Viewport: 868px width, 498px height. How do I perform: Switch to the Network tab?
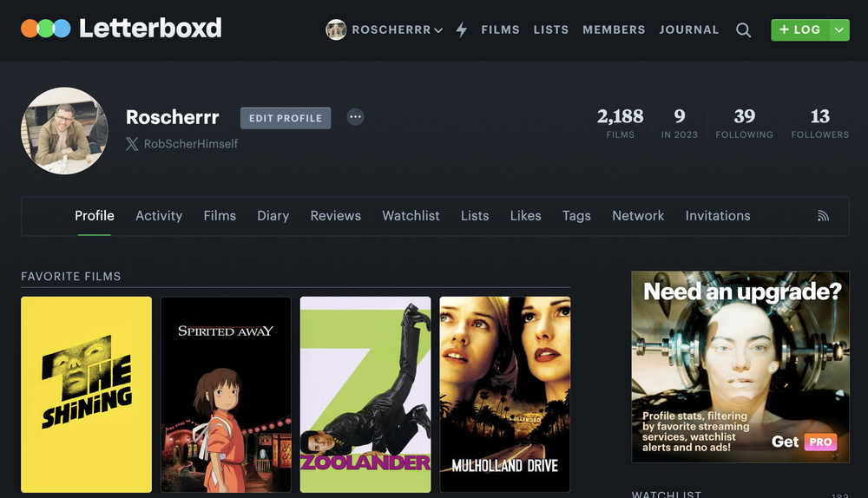[x=638, y=216]
